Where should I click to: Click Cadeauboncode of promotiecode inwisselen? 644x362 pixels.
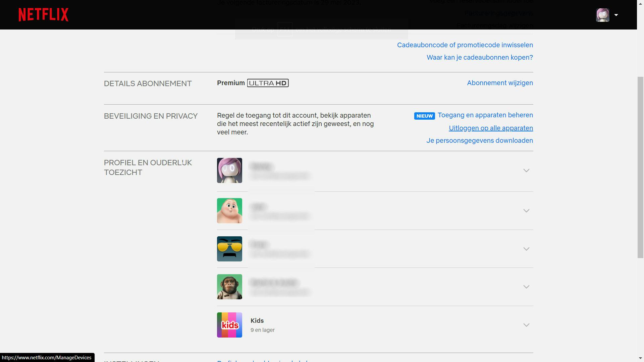465,45
